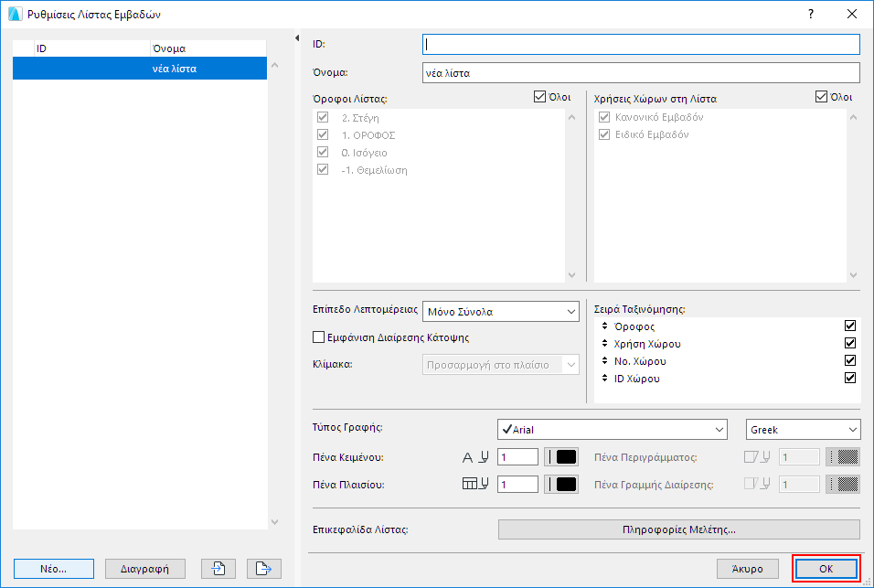The height and width of the screenshot is (588, 874).
Task: Click the Νέο... button
Action: 54,569
